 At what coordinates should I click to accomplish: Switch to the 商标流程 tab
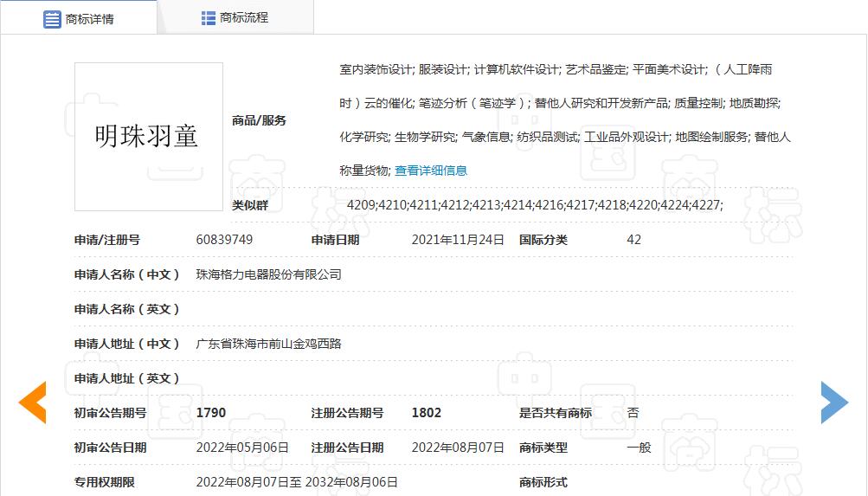(x=235, y=17)
